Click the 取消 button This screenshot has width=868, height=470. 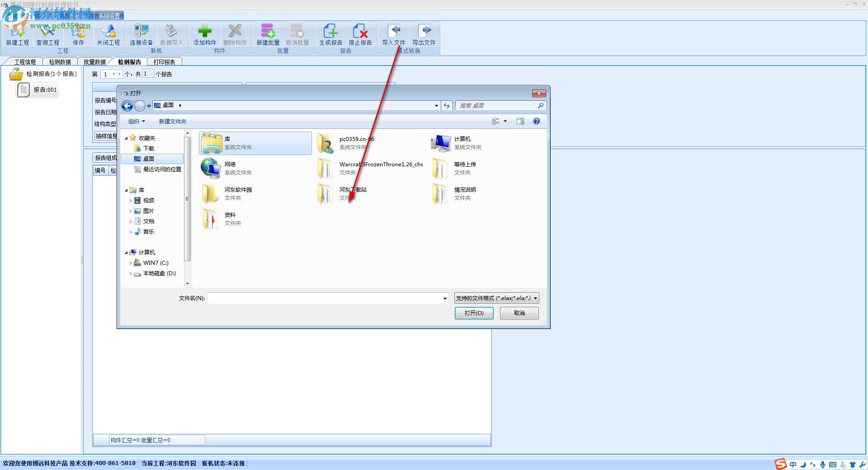(519, 313)
